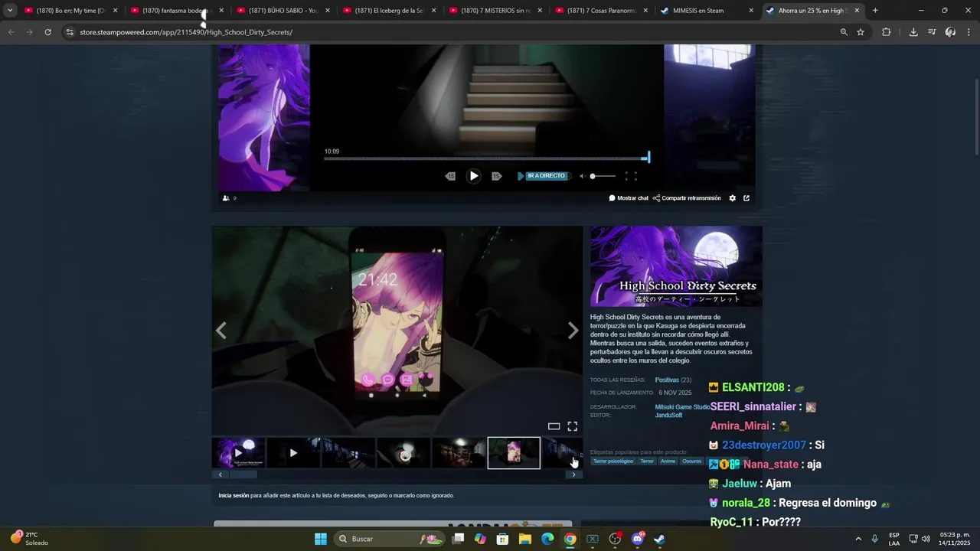This screenshot has height=551, width=980.
Task: Show the next screenshot in the carousel
Action: pos(573,331)
